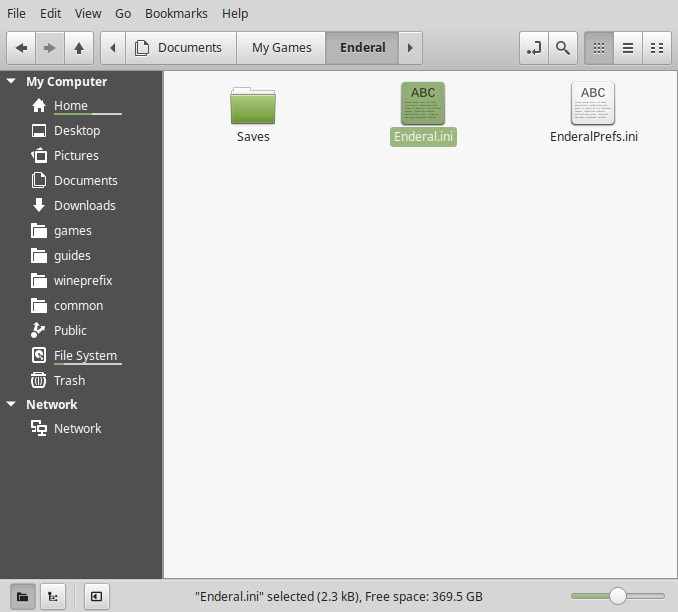Open Trash in the sidebar
The height and width of the screenshot is (612, 678).
81,381
